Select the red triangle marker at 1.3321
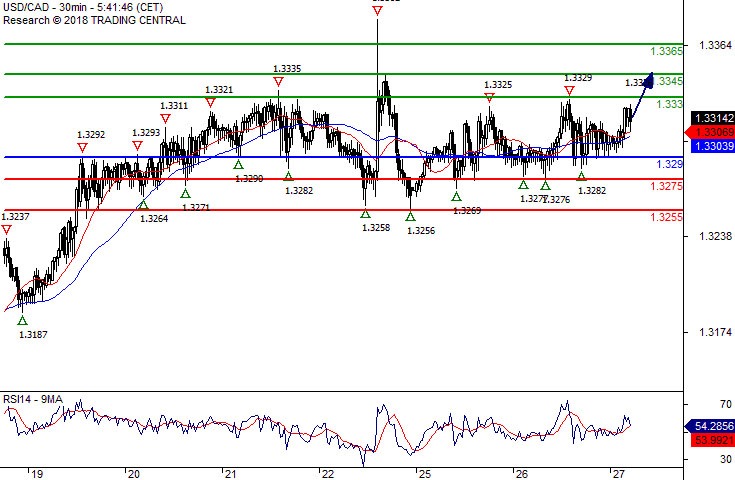This screenshot has width=735, height=480. pyautogui.click(x=210, y=102)
